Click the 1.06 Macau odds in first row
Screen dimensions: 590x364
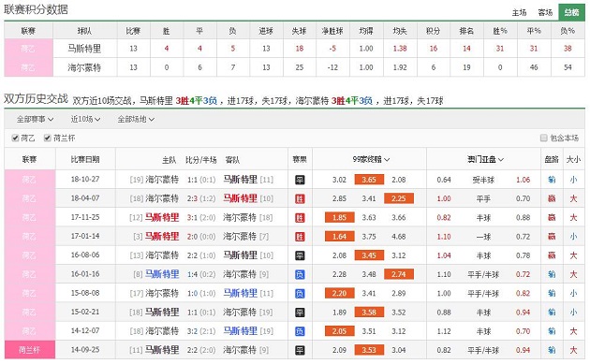tap(523, 180)
